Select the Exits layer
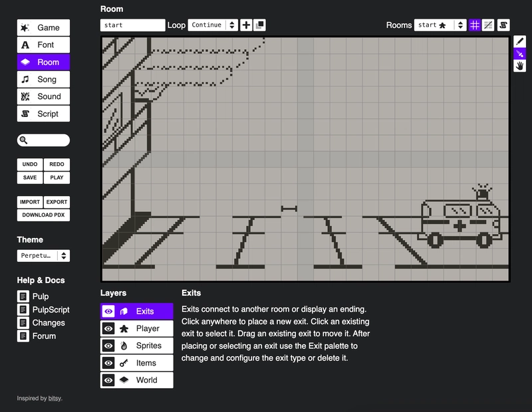532x412 pixels. (x=137, y=311)
